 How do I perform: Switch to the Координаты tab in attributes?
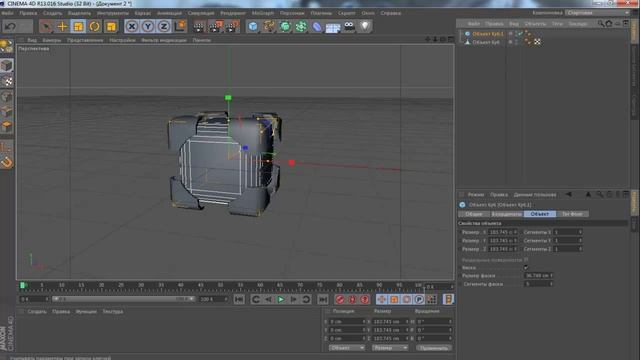click(506, 214)
